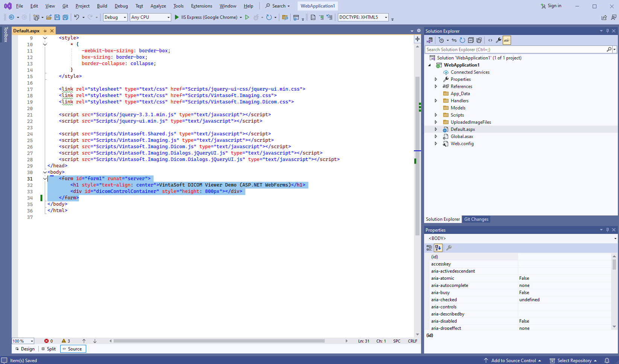Open the Analyze menu
619x364 pixels.
158,6
